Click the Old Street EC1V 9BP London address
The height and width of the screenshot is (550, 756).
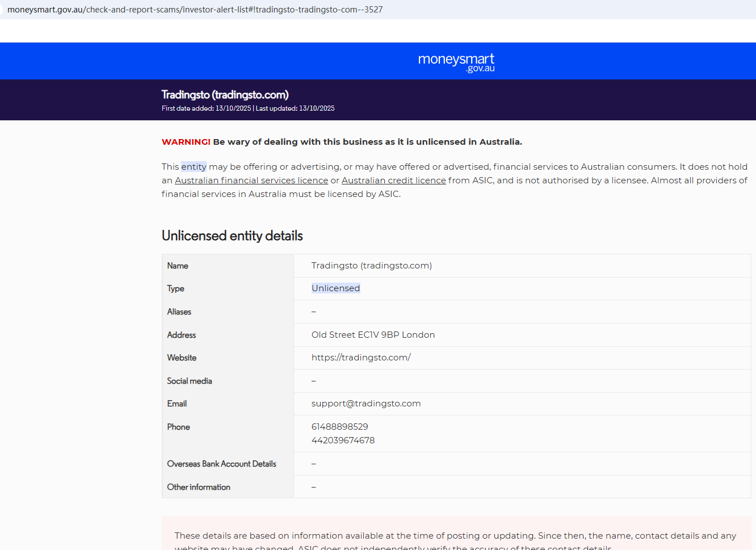tap(373, 335)
